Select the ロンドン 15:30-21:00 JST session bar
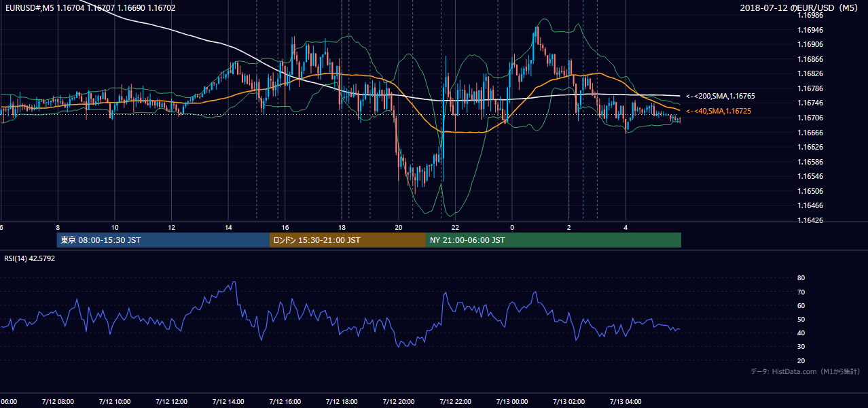Image resolution: width=868 pixels, height=408 pixels. pos(348,240)
